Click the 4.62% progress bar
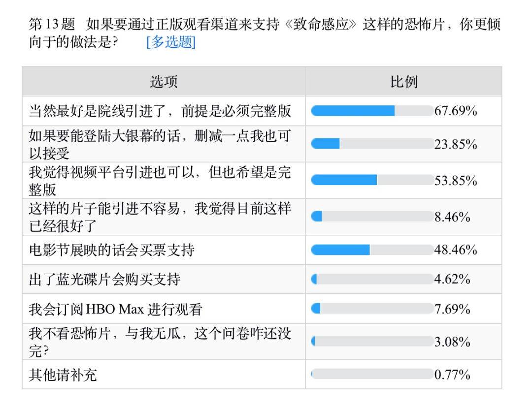 [372, 280]
